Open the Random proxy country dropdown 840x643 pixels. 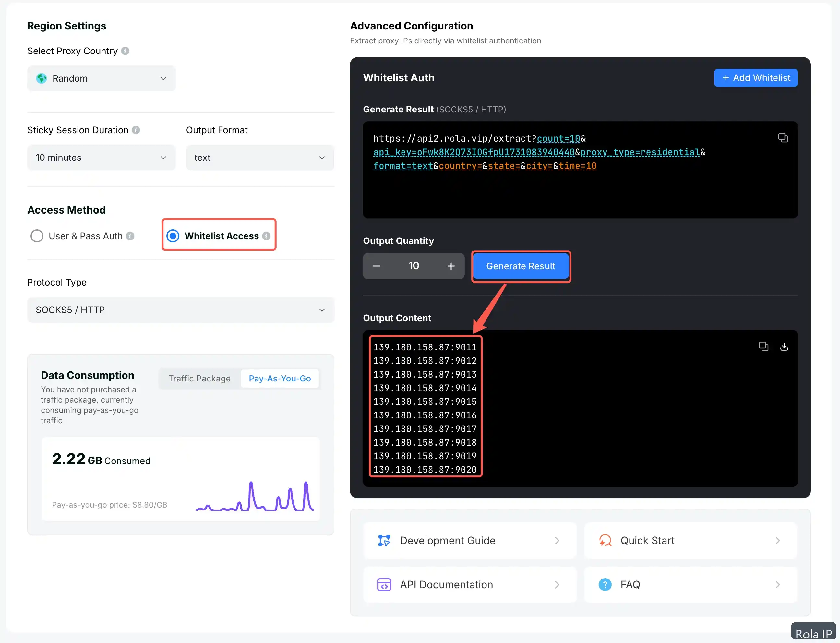pyautogui.click(x=102, y=78)
